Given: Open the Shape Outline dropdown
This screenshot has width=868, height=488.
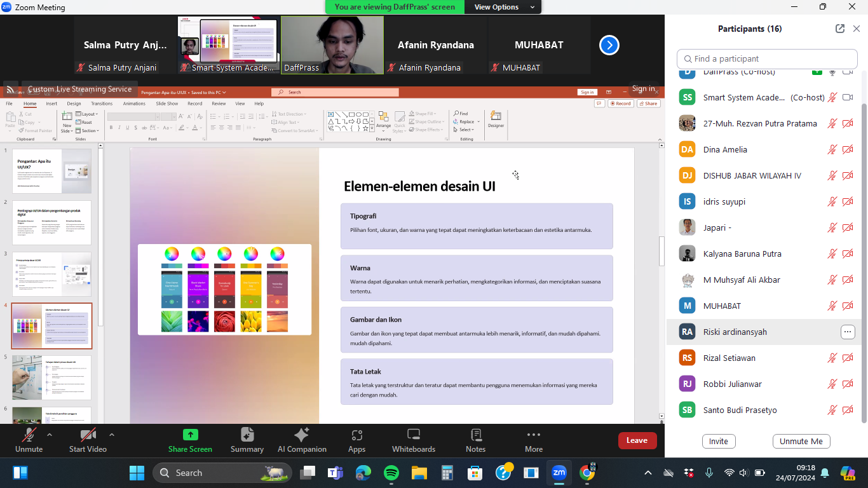Looking at the screenshot, I should point(426,122).
